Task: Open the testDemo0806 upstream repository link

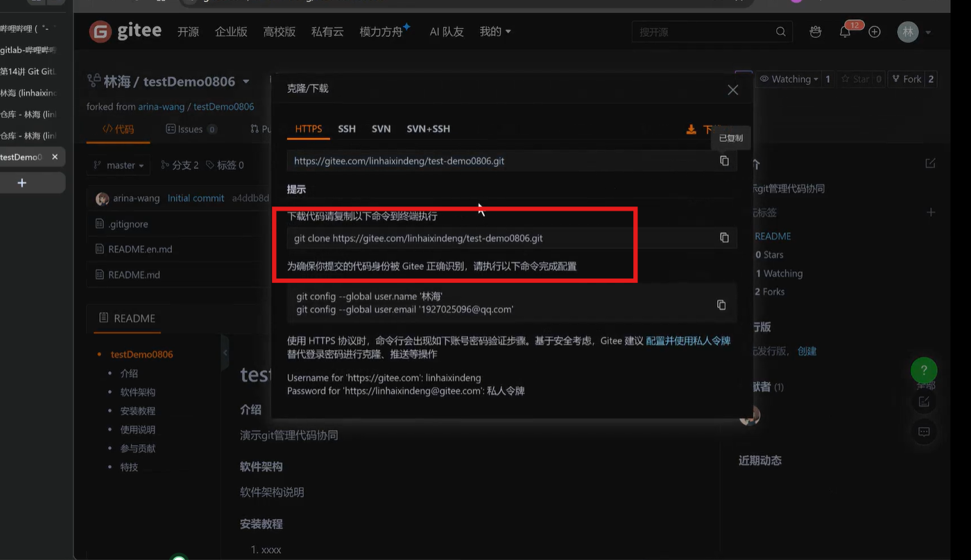Action: tap(224, 107)
